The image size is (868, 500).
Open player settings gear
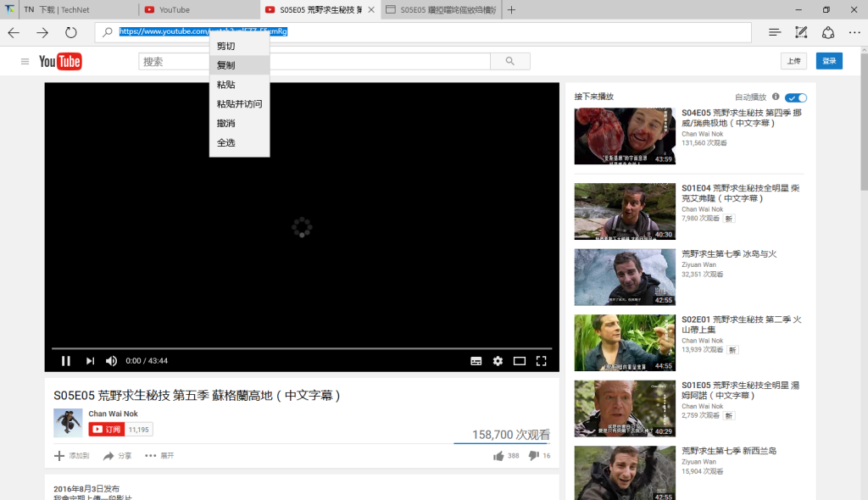[498, 361]
